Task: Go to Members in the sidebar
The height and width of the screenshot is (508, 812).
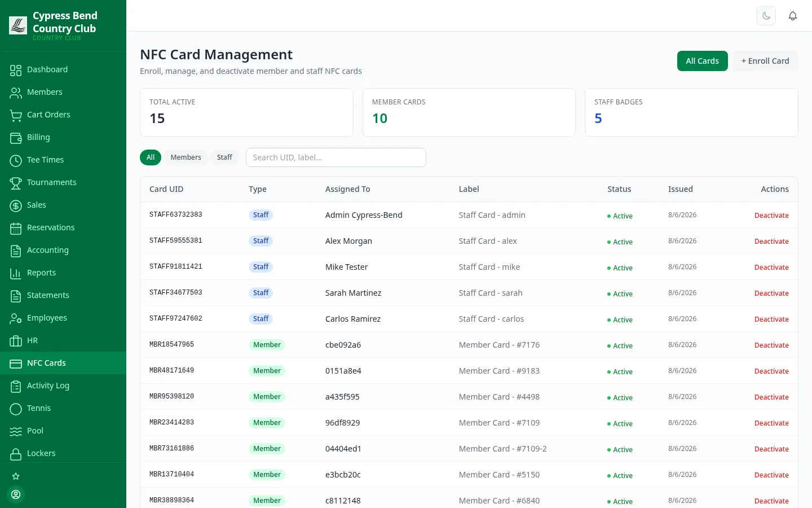Action: pos(63,92)
